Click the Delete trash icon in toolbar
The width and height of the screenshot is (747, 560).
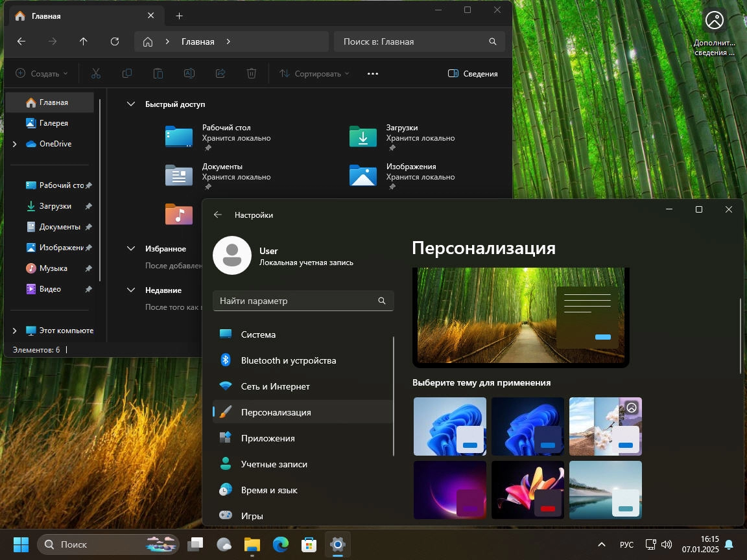point(252,74)
